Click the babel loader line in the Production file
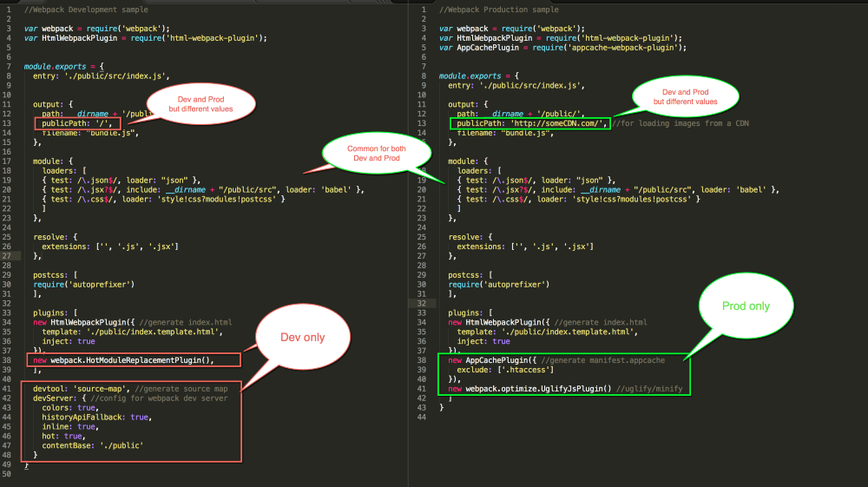This screenshot has width=868, height=487. [618, 190]
